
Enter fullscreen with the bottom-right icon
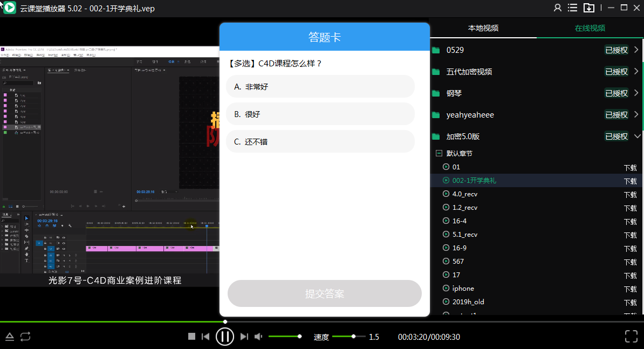(631, 336)
